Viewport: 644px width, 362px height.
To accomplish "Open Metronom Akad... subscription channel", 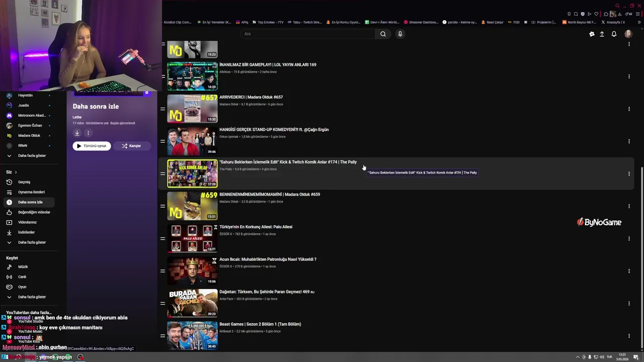I will point(29,116).
